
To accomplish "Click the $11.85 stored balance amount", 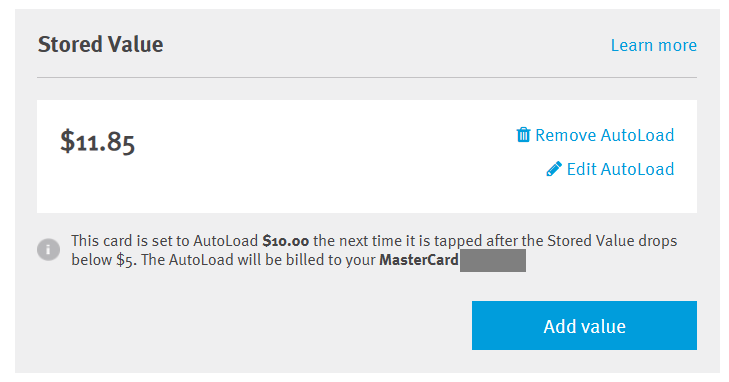I will (98, 141).
